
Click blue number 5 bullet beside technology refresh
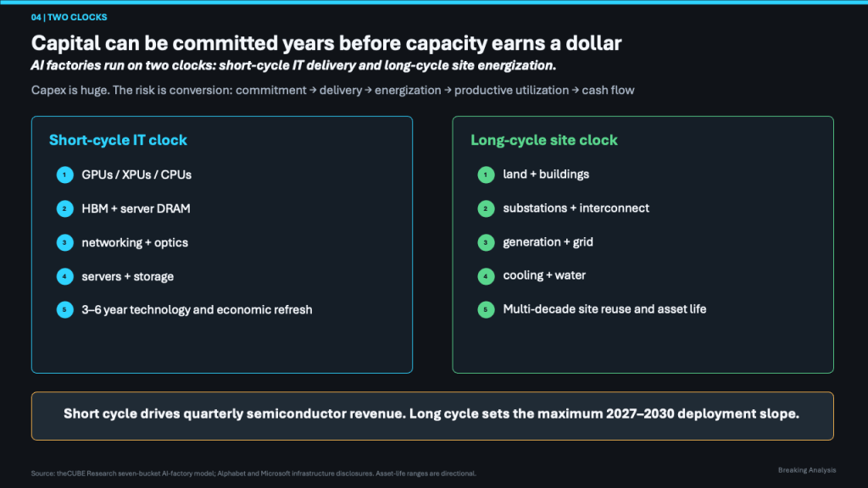(64, 310)
